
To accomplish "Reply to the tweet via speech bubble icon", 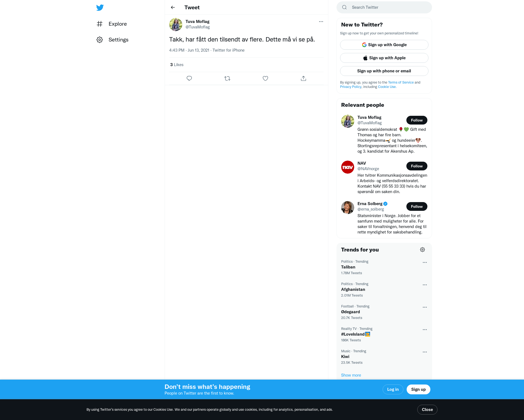I will tap(189, 78).
